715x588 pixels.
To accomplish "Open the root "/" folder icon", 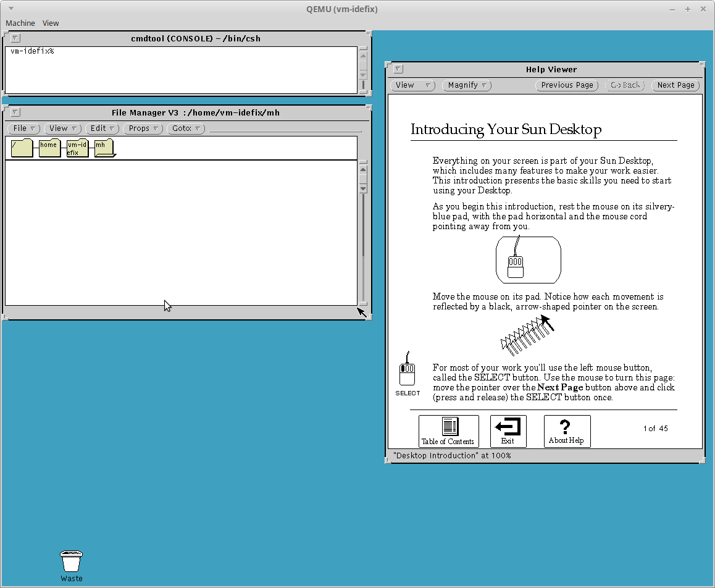I will pyautogui.click(x=22, y=148).
